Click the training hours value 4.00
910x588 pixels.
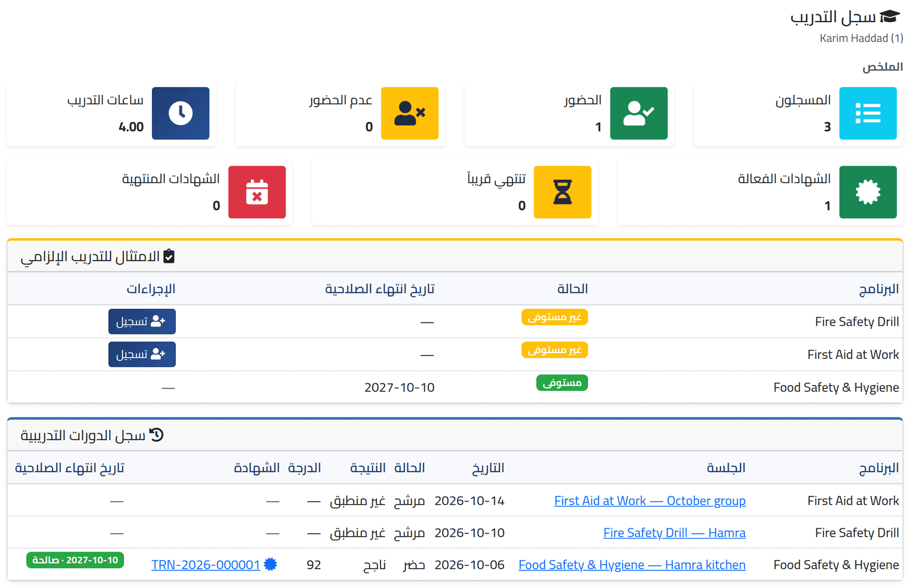coord(131,127)
